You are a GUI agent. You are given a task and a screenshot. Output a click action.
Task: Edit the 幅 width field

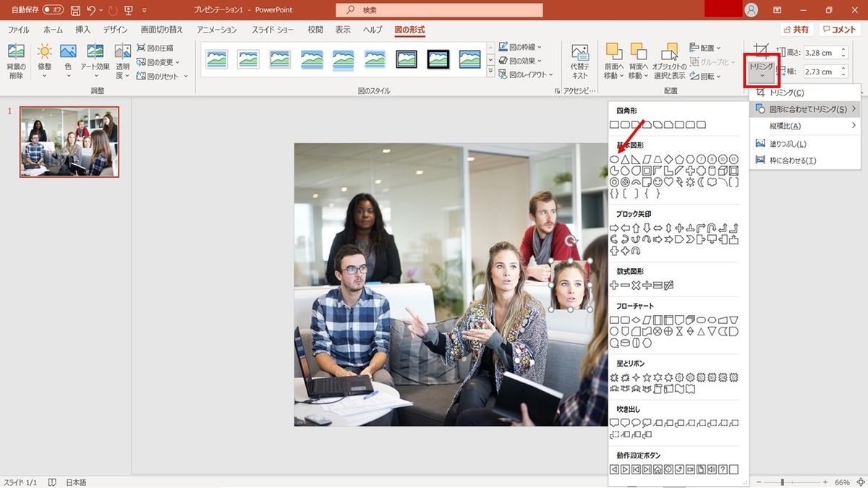(x=825, y=72)
